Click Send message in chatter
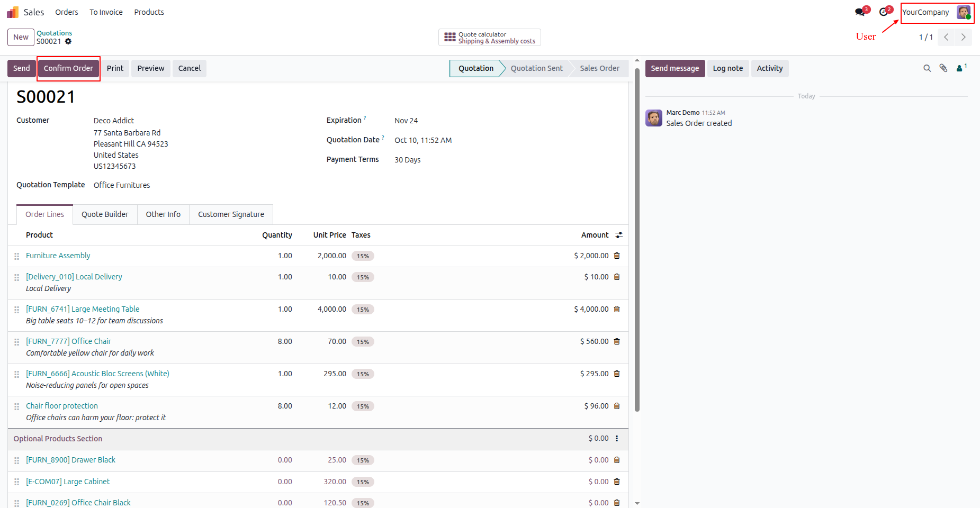 click(x=675, y=68)
